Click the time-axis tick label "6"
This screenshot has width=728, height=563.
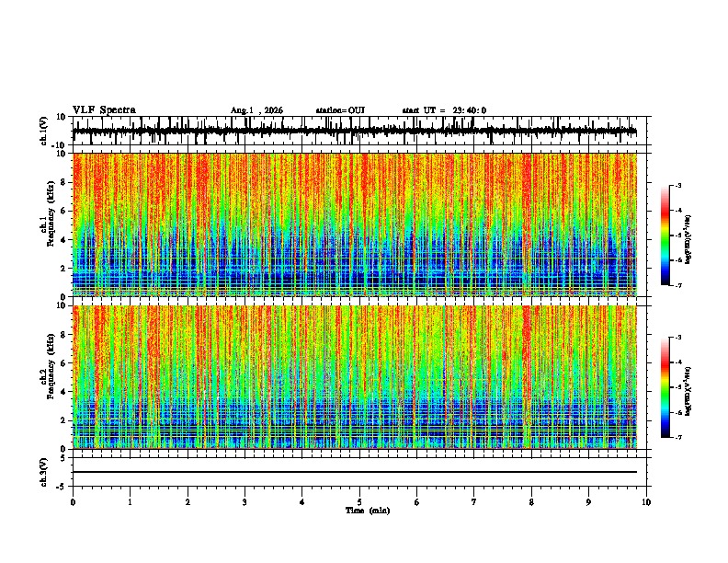click(x=417, y=502)
